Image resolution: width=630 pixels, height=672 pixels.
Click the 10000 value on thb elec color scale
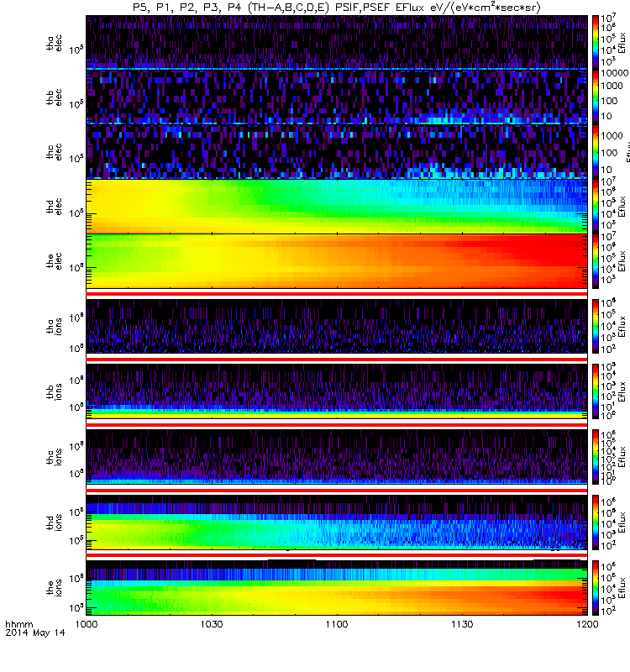(x=614, y=73)
